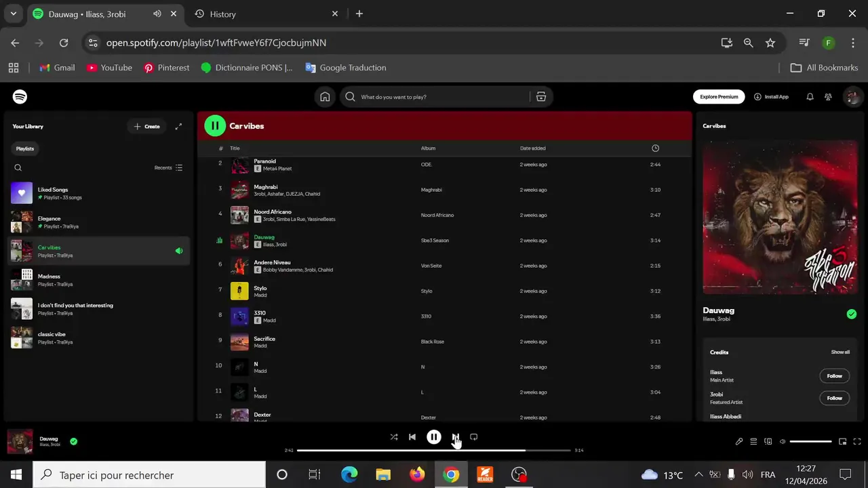Toggle saved checkmark beside Dauwag in player bar
Screen dimensions: 868x488
pyautogui.click(x=74, y=441)
